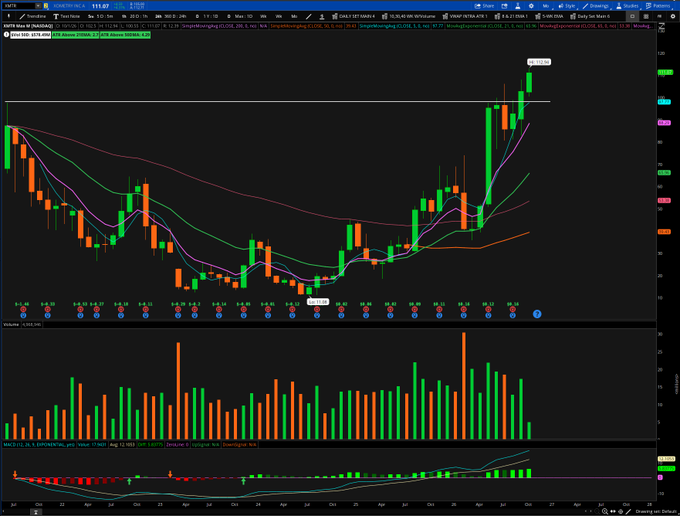The image size is (680, 516).
Task: Click the time axis expander button
Action: point(36,512)
